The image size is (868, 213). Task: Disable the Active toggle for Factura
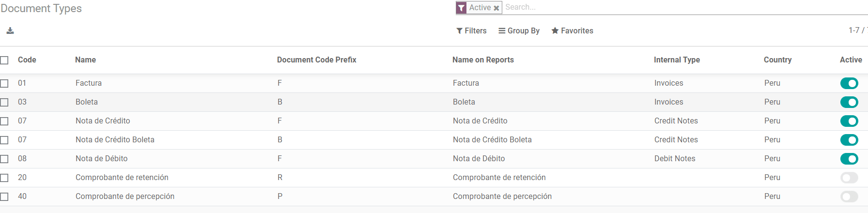[849, 83]
